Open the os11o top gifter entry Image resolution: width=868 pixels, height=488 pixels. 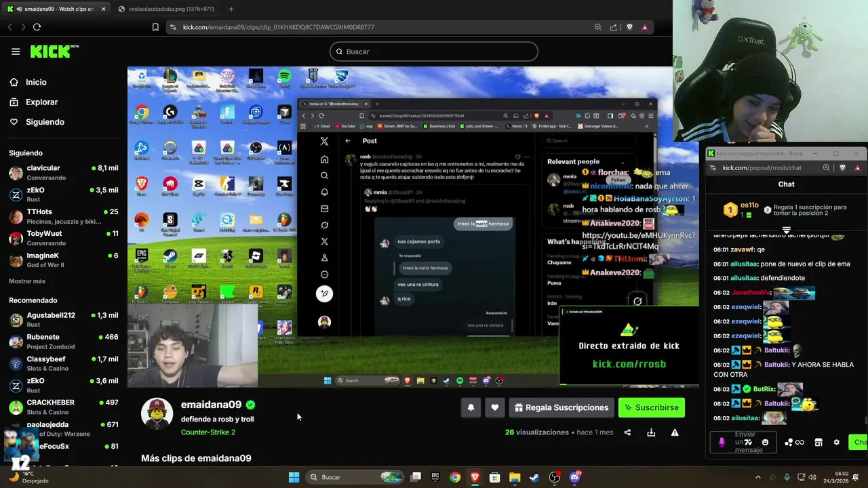(741, 210)
